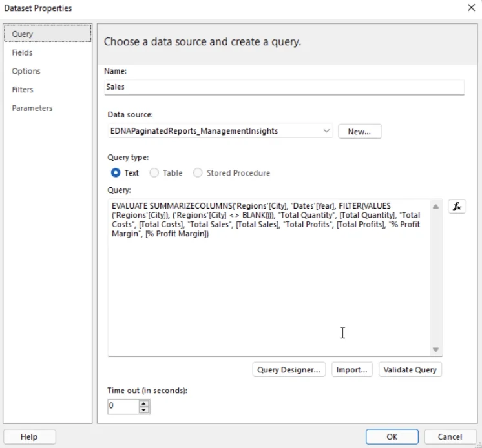Click the Import... button
Screen dimensions: 482x448
click(x=352, y=370)
